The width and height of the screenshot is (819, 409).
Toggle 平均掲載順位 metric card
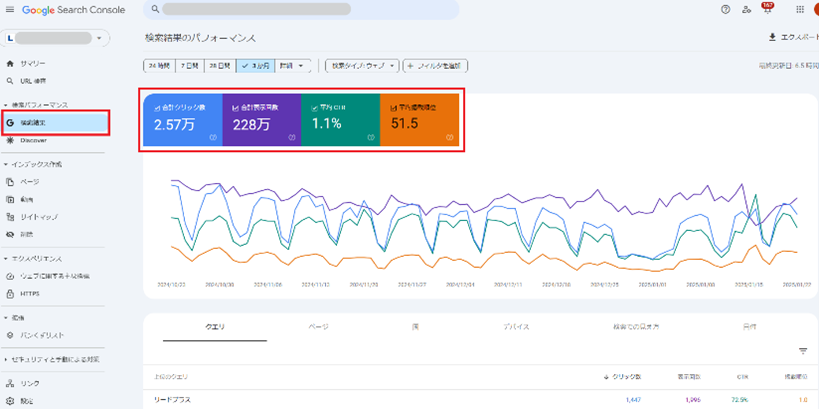tap(419, 120)
